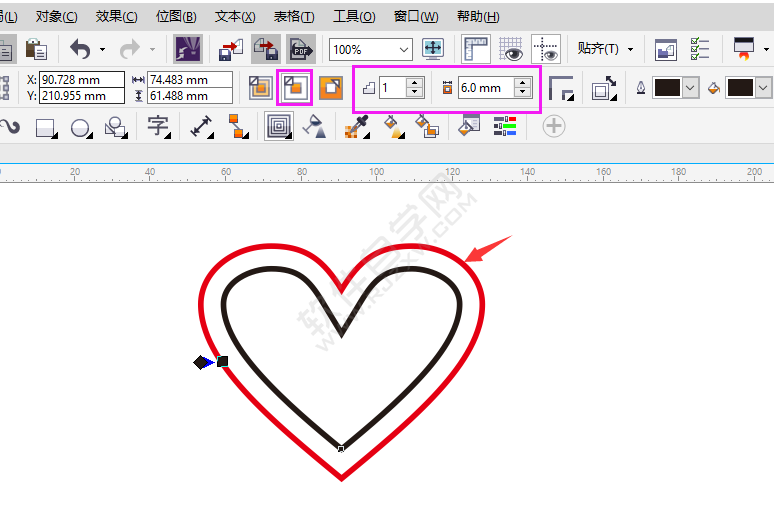Select the Connector tool
This screenshot has width=774, height=525.
tap(237, 126)
